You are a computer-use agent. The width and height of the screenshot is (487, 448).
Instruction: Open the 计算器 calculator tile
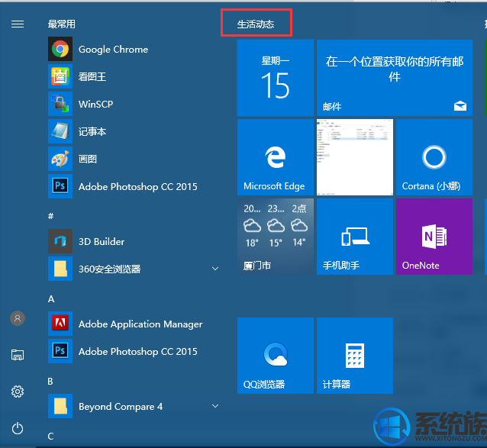pyautogui.click(x=355, y=356)
